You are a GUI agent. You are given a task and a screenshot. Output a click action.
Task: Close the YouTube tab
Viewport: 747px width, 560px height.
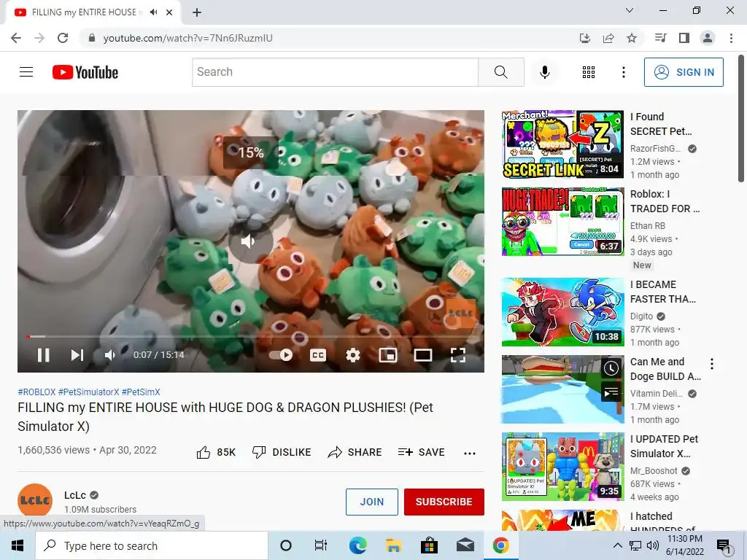[169, 12]
